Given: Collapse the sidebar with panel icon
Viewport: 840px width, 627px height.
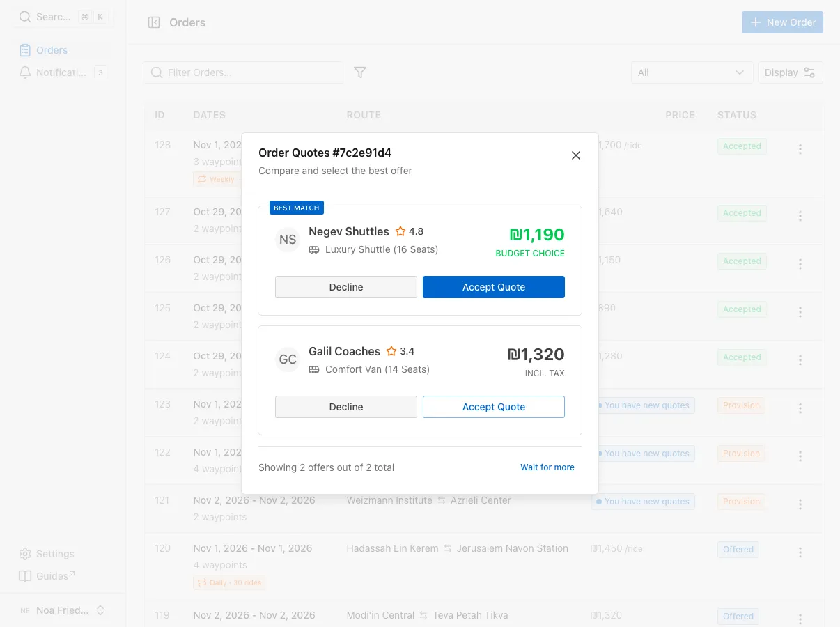Looking at the screenshot, I should pyautogui.click(x=154, y=22).
